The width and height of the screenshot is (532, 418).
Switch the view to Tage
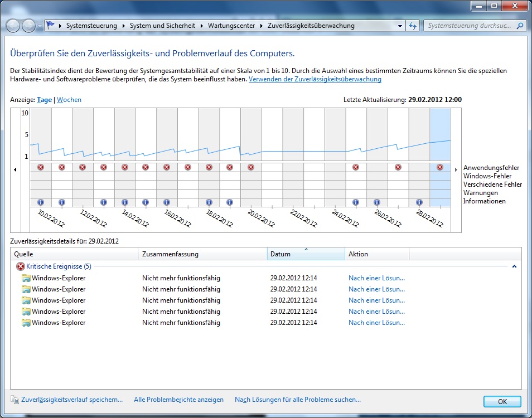[x=44, y=100]
